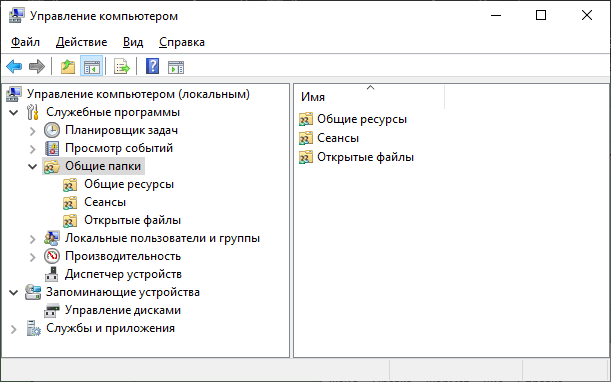
Task: Click the Диспетчер устройств icon
Action: click(52, 274)
